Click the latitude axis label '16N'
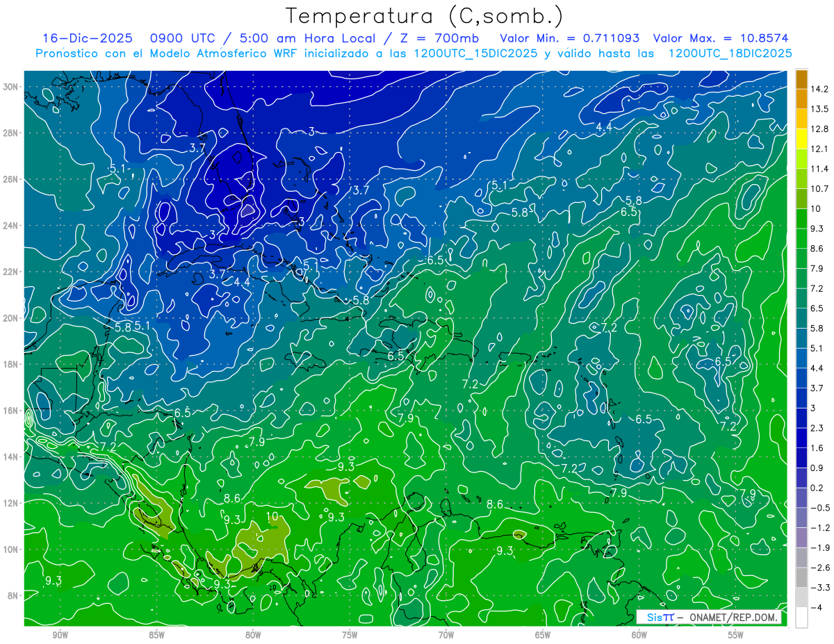 pyautogui.click(x=10, y=411)
